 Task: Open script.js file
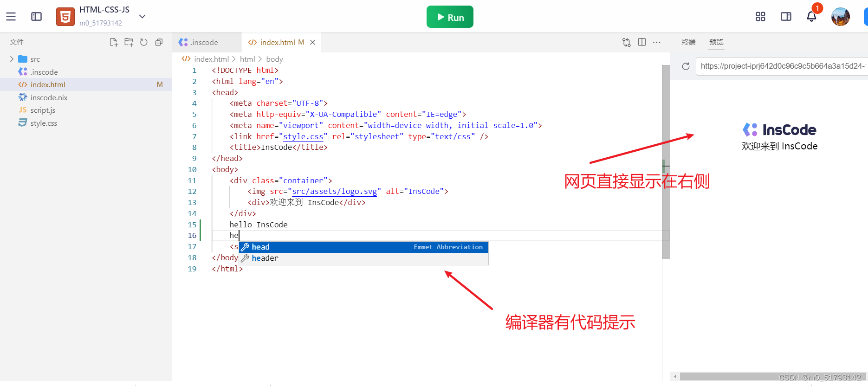[x=43, y=110]
